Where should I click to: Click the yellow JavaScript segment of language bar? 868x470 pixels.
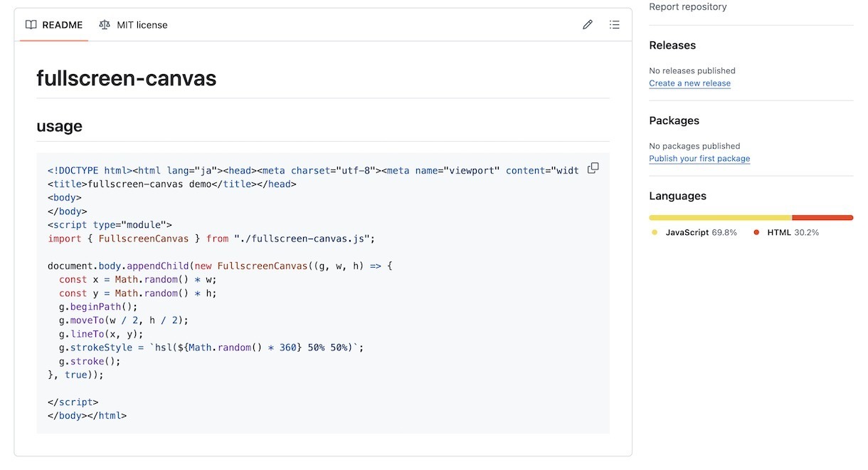[720, 218]
